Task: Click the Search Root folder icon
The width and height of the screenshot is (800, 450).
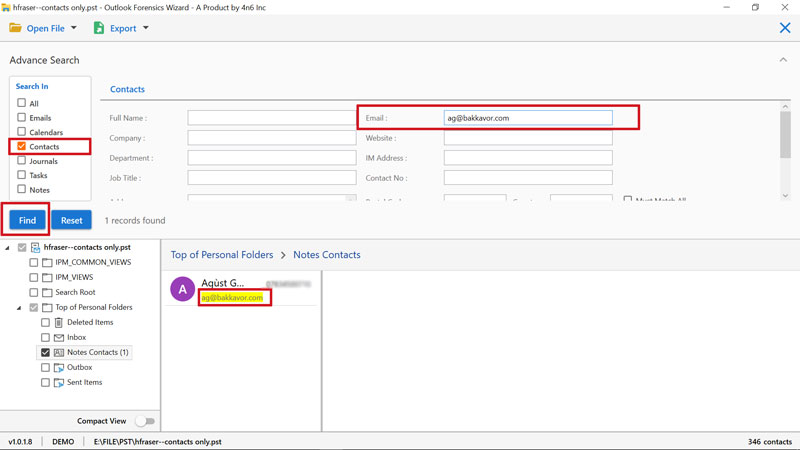Action: (x=47, y=292)
